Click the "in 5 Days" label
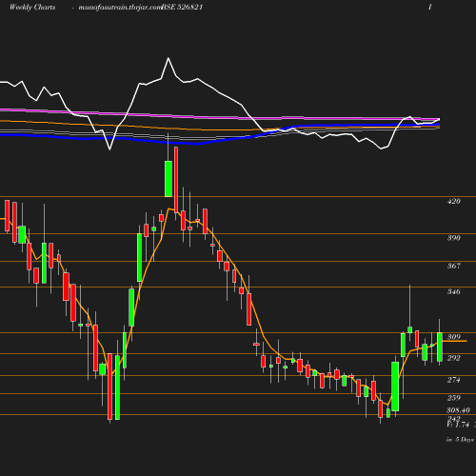The height and width of the screenshot is (476, 476). pyautogui.click(x=460, y=440)
